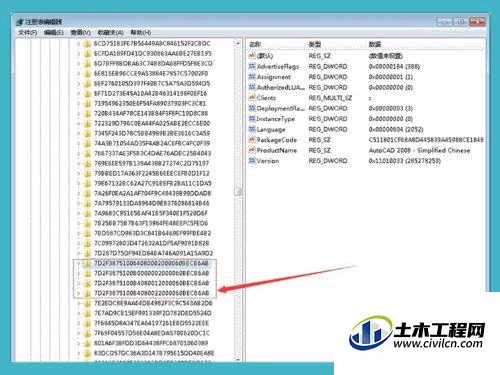Click the Registry Editor title bar icon
Screen dimensions: 500x375
pyautogui.click(x=20, y=22)
